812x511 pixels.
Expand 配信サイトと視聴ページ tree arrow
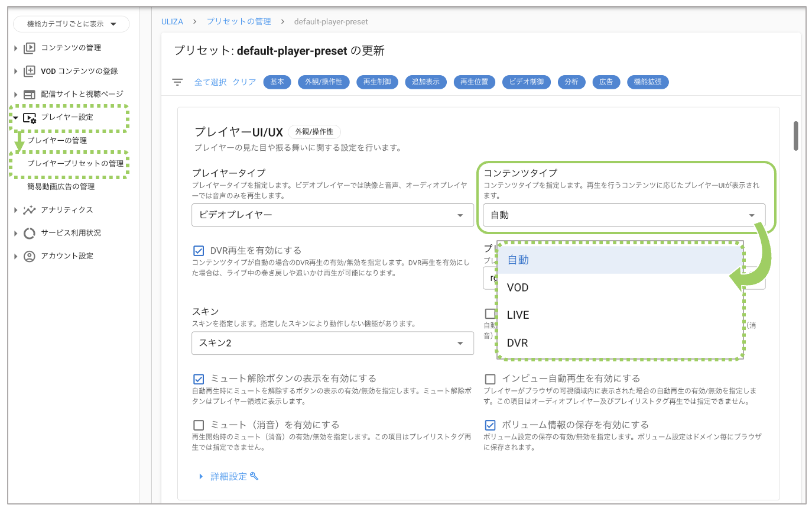(x=16, y=94)
